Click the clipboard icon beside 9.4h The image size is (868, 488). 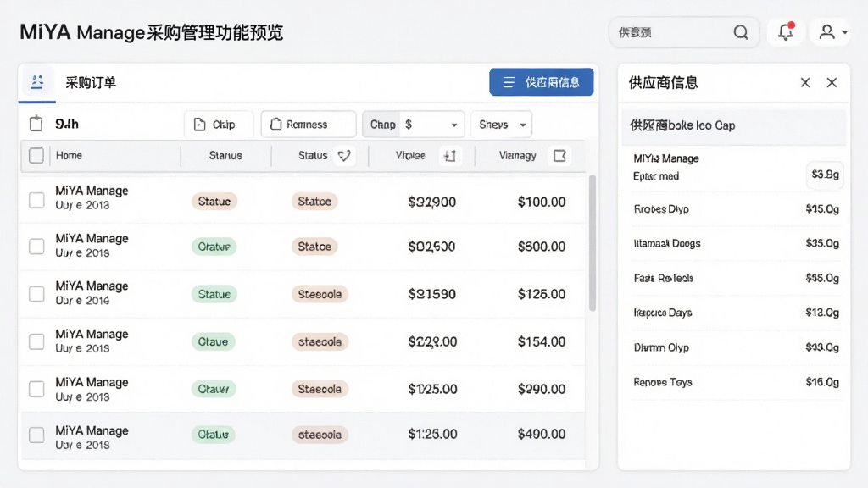(x=36, y=124)
